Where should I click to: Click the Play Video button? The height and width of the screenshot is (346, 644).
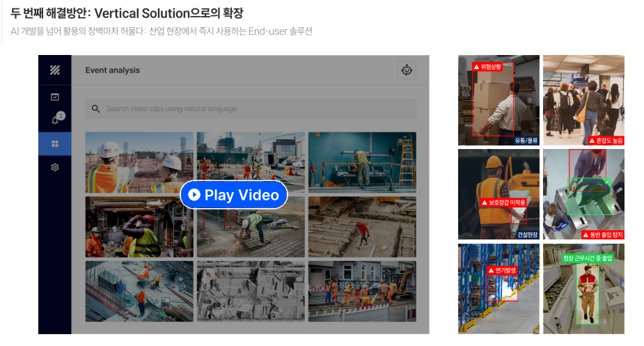click(233, 195)
